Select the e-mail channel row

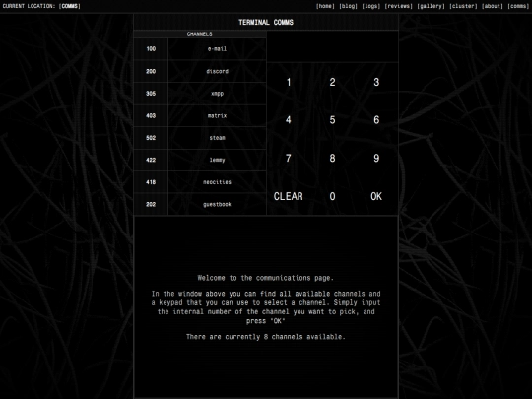tap(200, 49)
